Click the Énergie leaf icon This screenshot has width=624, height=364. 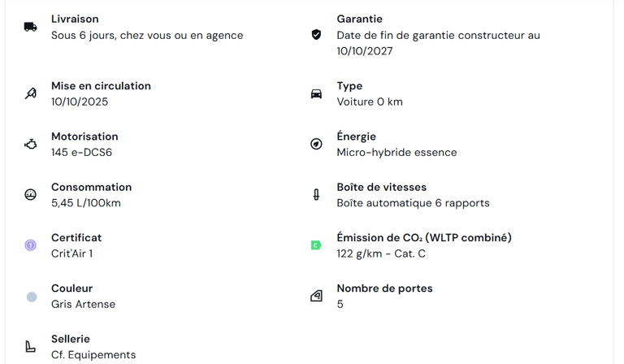click(x=316, y=145)
